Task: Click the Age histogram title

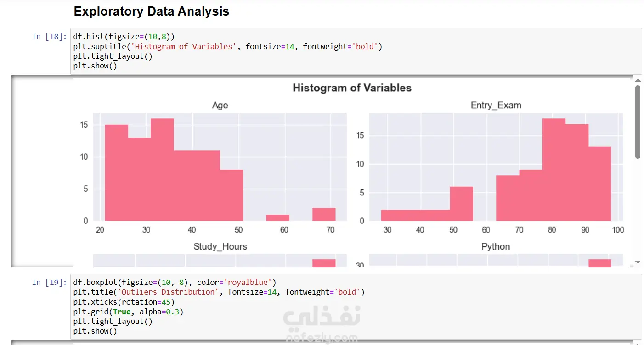Action: pyautogui.click(x=220, y=106)
